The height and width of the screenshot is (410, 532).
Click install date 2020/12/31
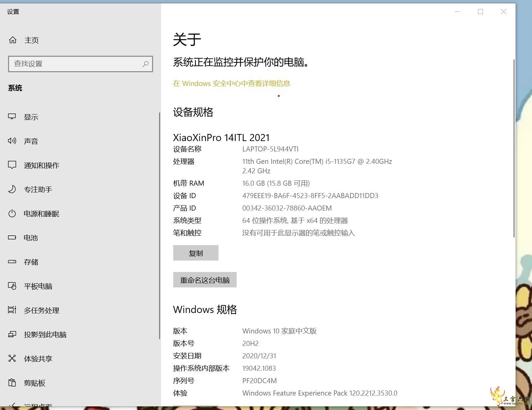(x=259, y=356)
